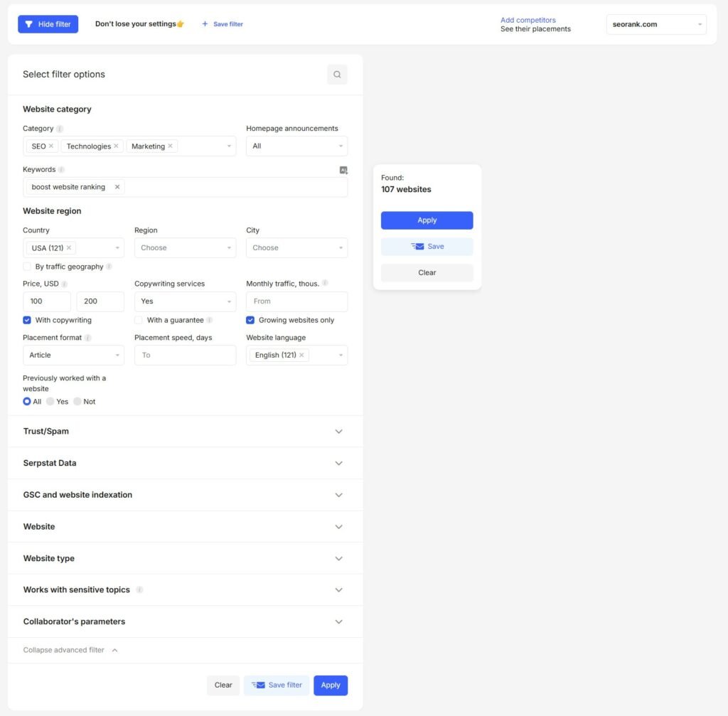Click the bottom Save filter button

point(277,685)
